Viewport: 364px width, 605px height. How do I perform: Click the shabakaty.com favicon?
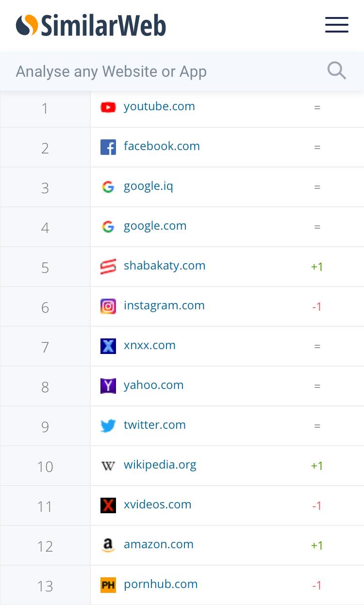pyautogui.click(x=108, y=267)
